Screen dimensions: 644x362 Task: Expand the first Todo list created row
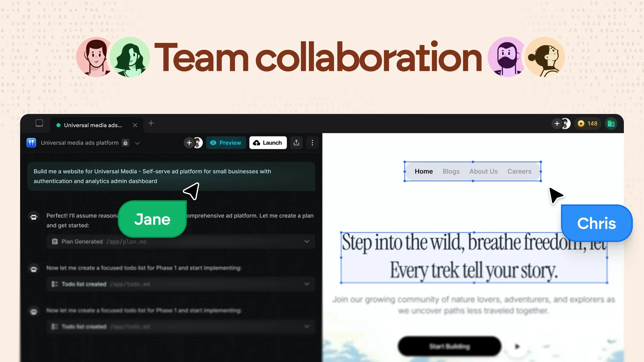(181, 284)
